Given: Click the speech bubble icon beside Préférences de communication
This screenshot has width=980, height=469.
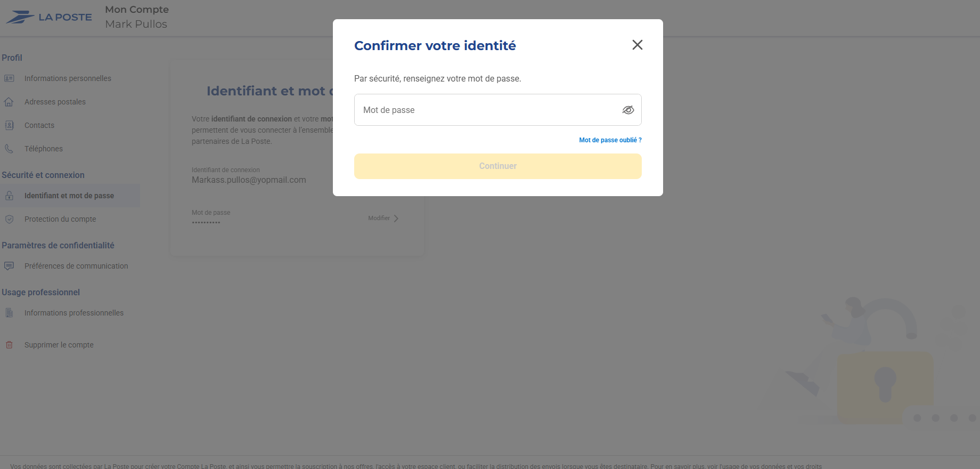Looking at the screenshot, I should tap(9, 266).
